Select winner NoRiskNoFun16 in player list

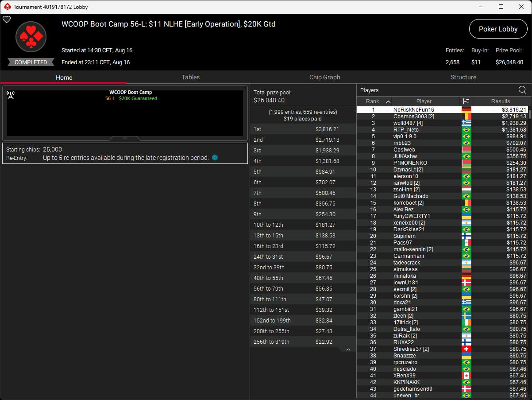[442, 109]
